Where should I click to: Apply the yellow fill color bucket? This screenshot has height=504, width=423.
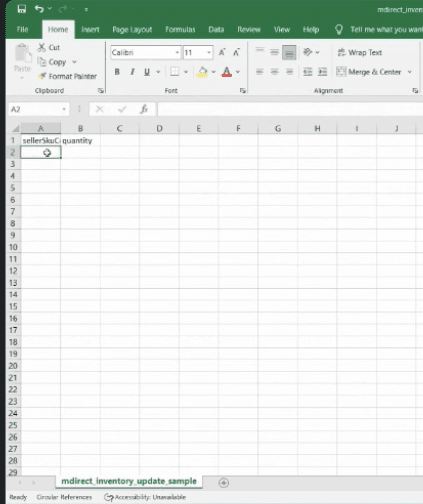click(x=202, y=72)
